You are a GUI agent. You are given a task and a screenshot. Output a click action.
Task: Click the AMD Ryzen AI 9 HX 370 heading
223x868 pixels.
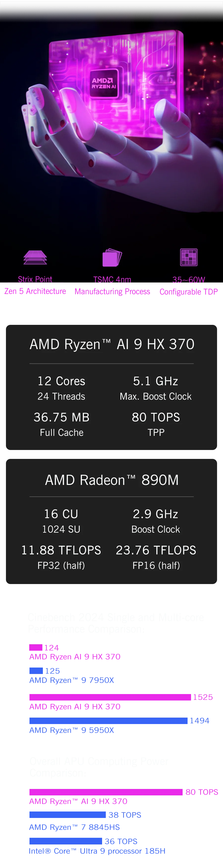(112, 344)
